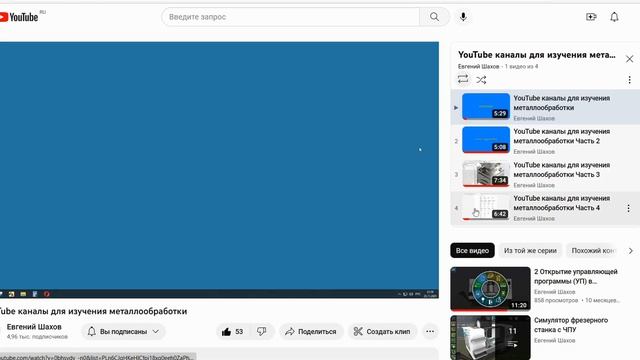Open title Симулятор фрезерного станка с ЧПУ
The image size is (640, 360).
pos(571,325)
